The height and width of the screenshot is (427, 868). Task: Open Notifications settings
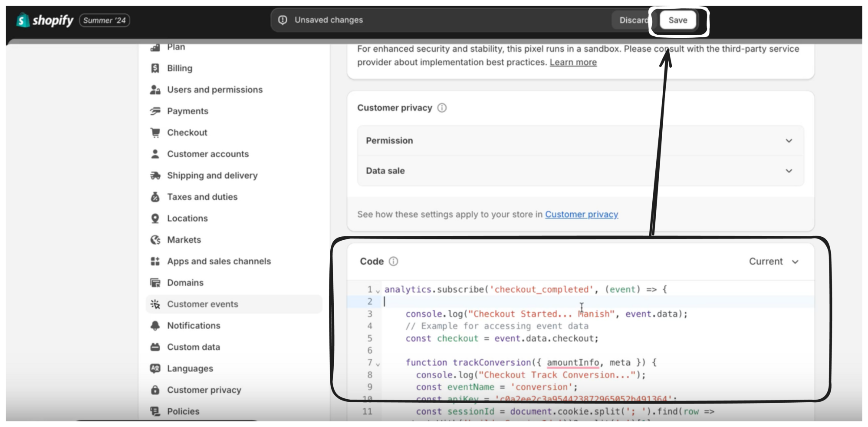(x=194, y=326)
